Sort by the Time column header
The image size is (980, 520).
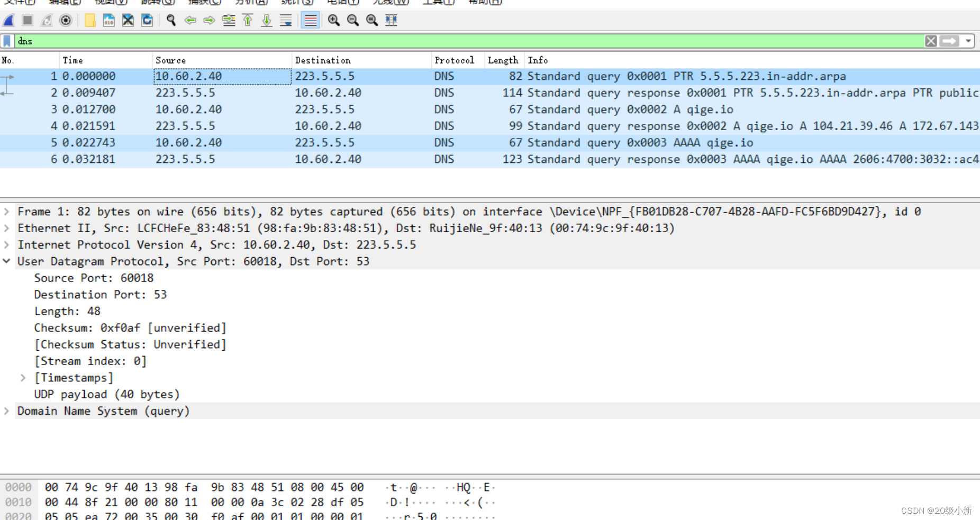tap(106, 60)
